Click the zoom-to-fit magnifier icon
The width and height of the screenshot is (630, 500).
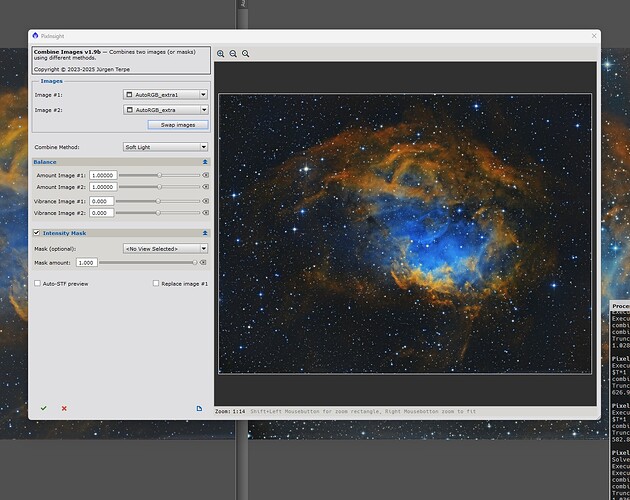[x=245, y=54]
